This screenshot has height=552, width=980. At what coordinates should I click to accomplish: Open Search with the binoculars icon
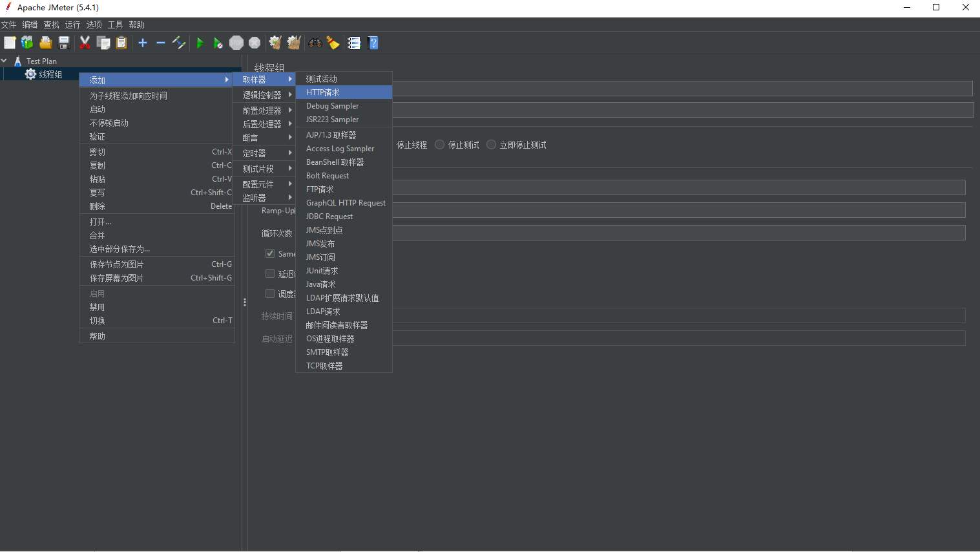(315, 43)
